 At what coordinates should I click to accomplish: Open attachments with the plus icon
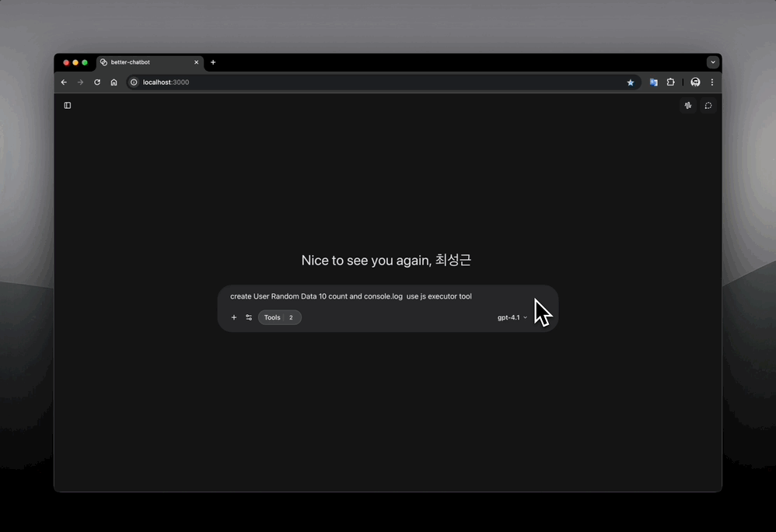[x=233, y=317]
